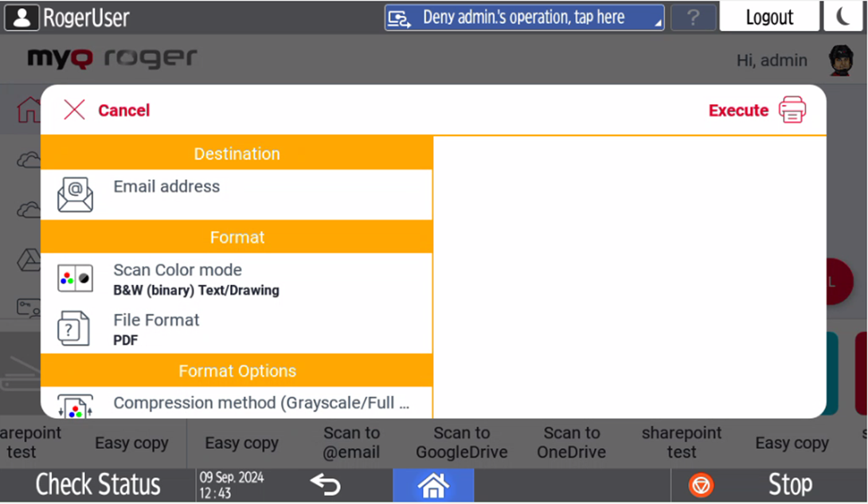Tap the Execute text label
This screenshot has height=504, width=868.
pos(738,111)
